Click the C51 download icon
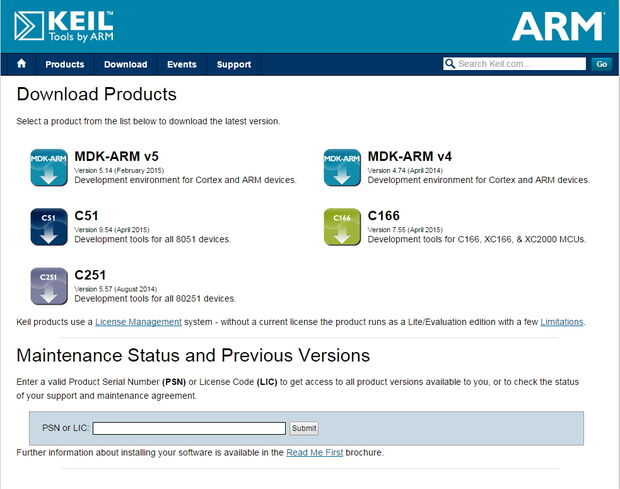The height and width of the screenshot is (489, 620). point(49,227)
